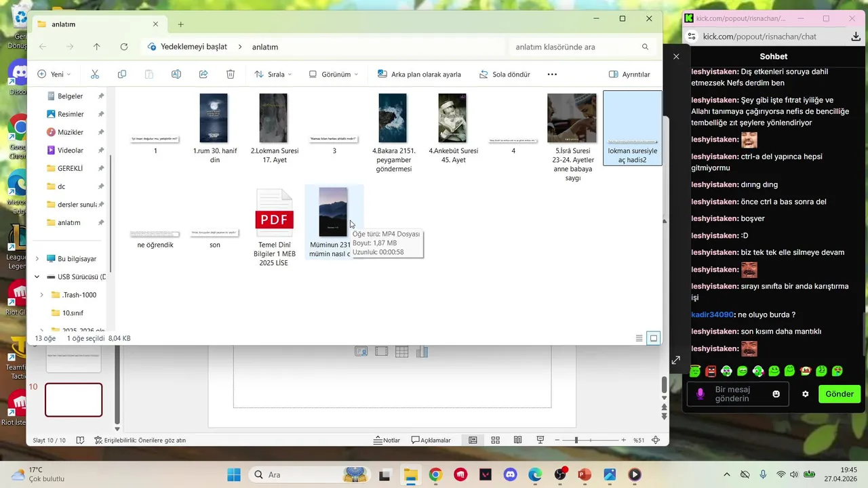Select the 4.Bakara 2151 video file
Screen dimensions: 868x488
pos(393,133)
